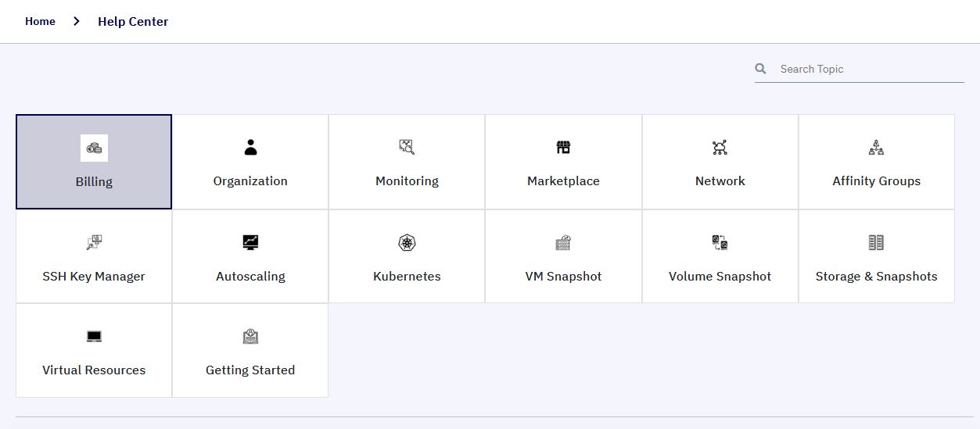Image resolution: width=980 pixels, height=429 pixels.
Task: Select the Organization person icon
Action: click(x=250, y=148)
